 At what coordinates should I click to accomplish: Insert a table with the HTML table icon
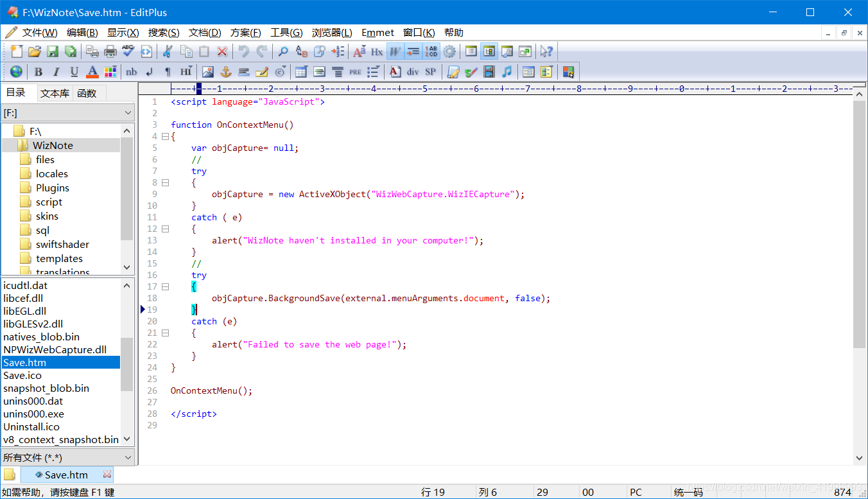301,71
